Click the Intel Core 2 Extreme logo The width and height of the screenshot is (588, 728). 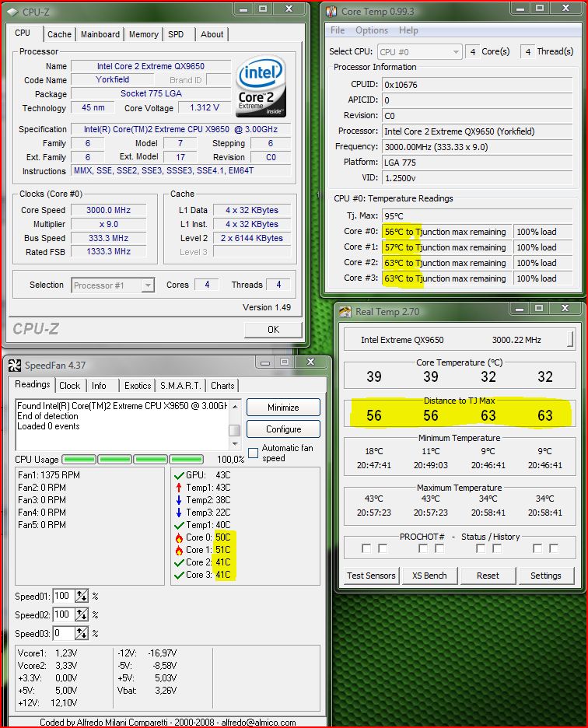pyautogui.click(x=261, y=86)
